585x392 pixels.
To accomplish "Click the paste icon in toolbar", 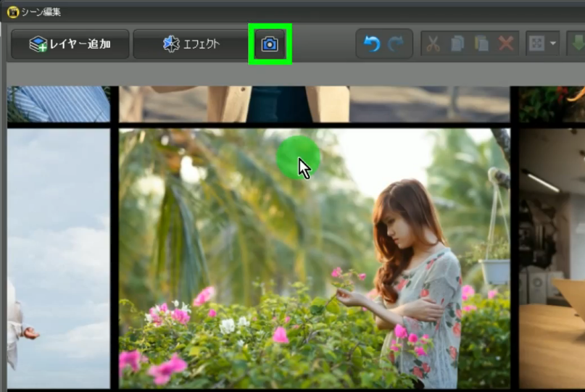I will (x=481, y=44).
